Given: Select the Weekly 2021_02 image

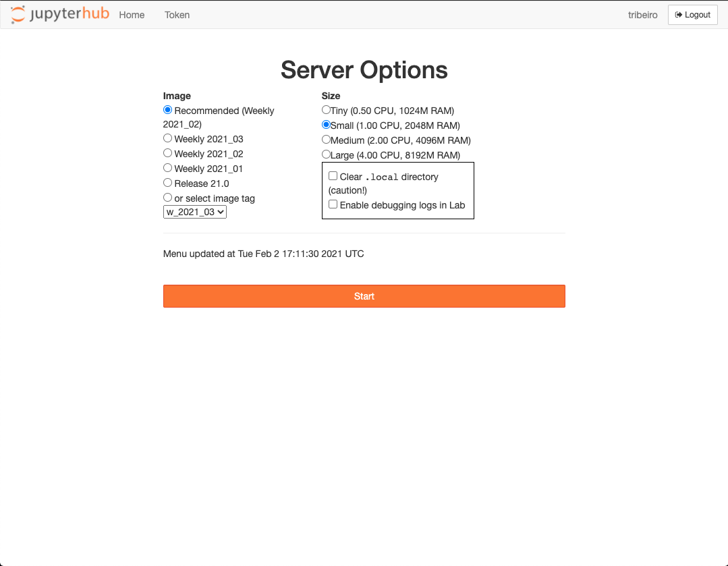Looking at the screenshot, I should [167, 152].
